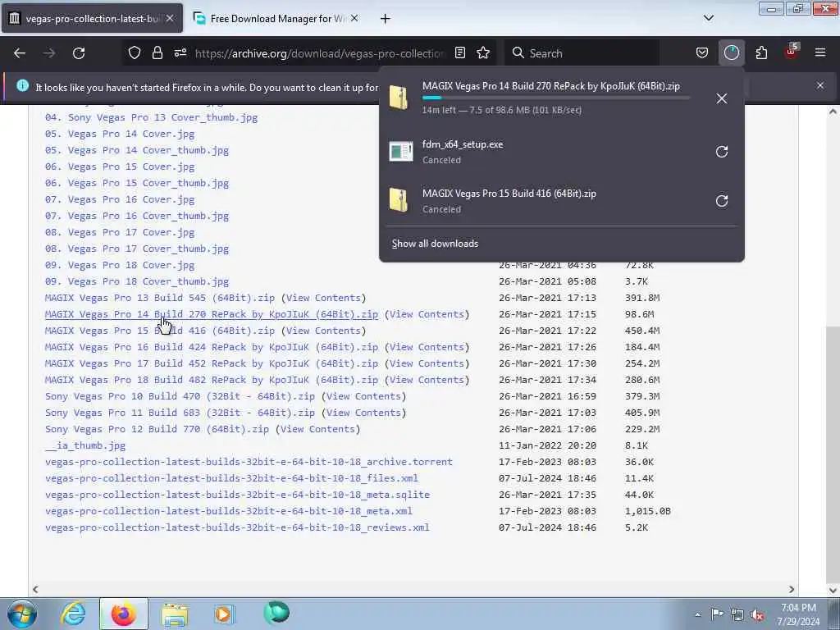Bookmark this page with star icon

(x=483, y=53)
